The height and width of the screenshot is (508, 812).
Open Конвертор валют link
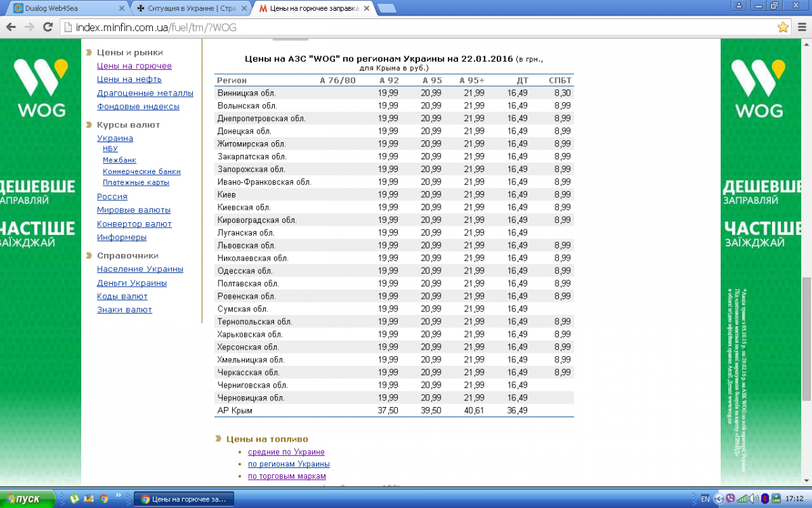click(134, 224)
